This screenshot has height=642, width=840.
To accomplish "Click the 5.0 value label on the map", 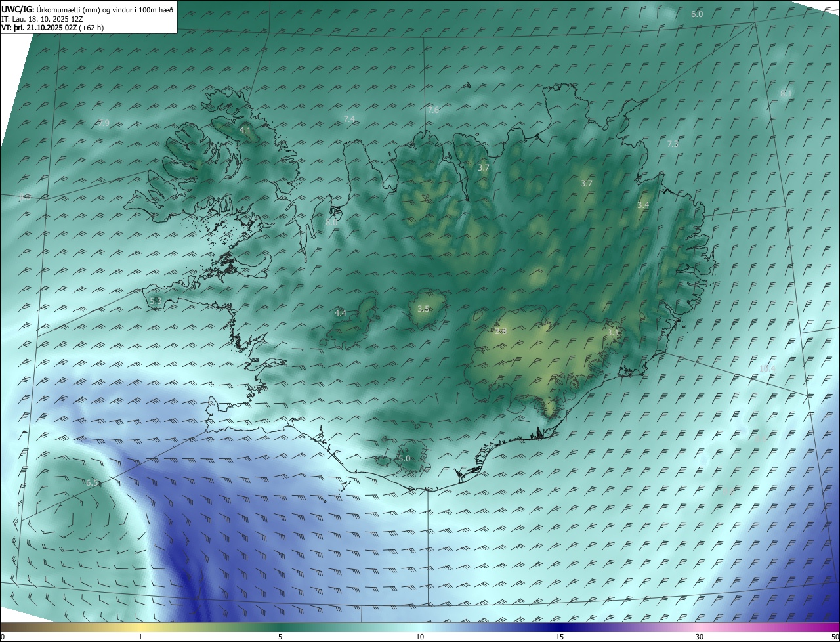I will (404, 458).
